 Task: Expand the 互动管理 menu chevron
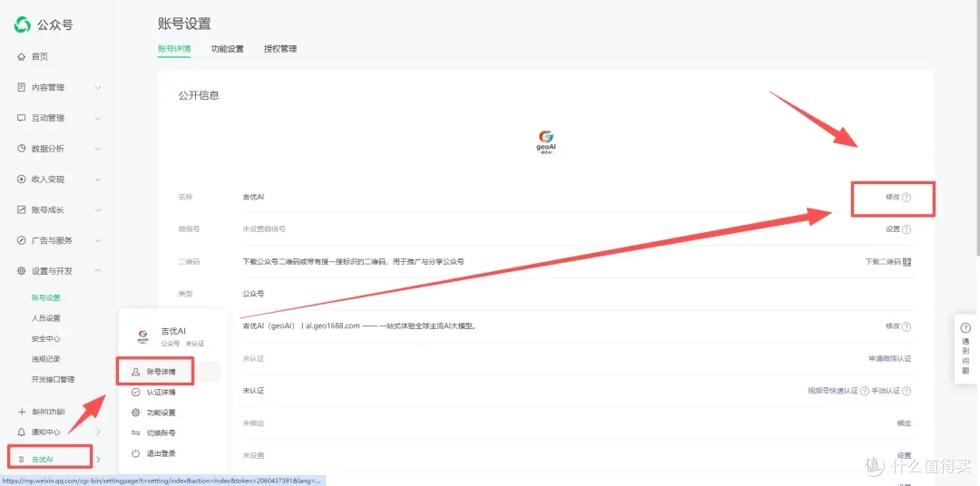coord(97,118)
